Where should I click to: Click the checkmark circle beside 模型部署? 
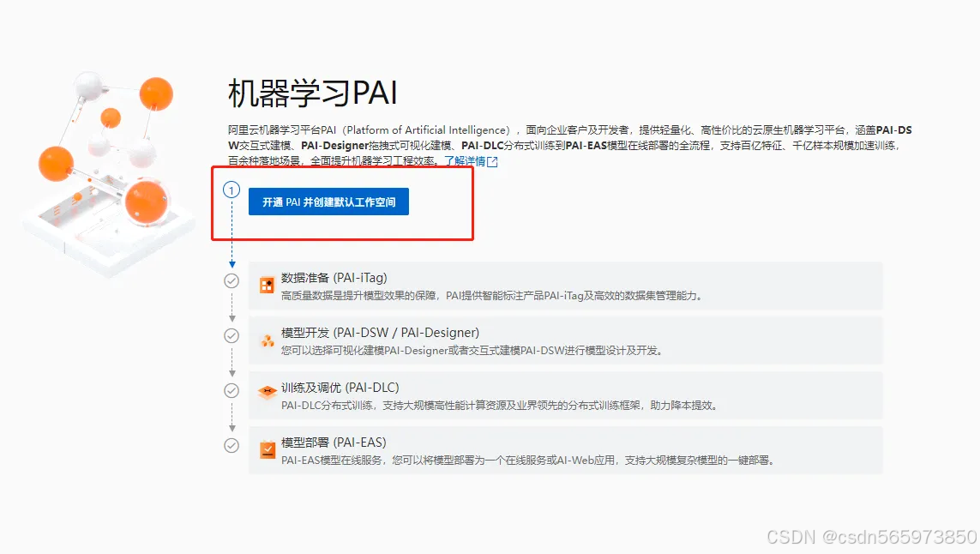231,445
